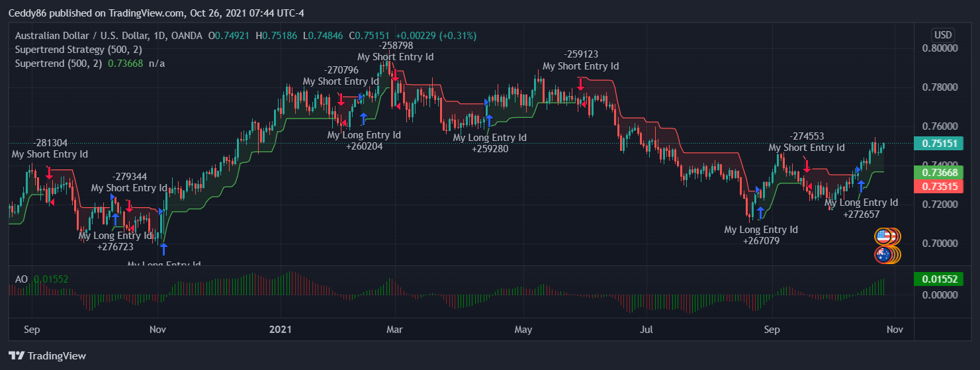The height and width of the screenshot is (370, 980).
Task: Click the 0.00000 AO axis label
Action: 939,295
